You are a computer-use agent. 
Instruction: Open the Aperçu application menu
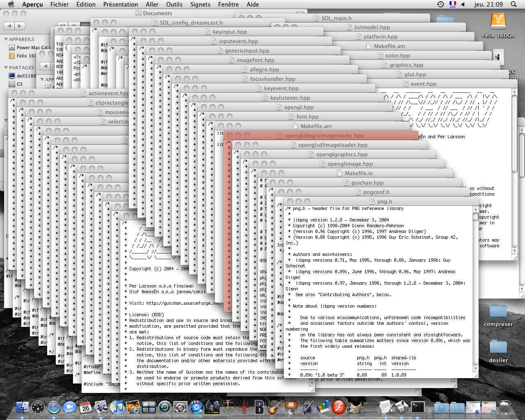tap(32, 5)
